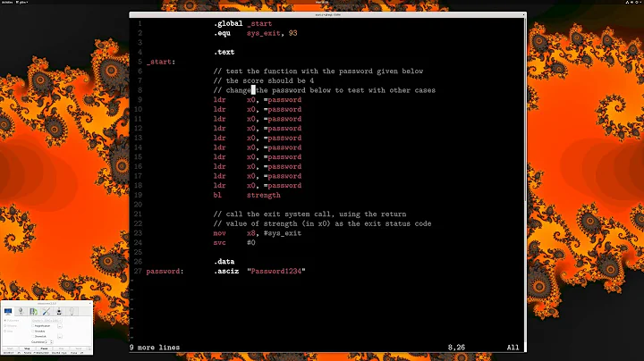Open the microphone audio settings tab
This screenshot has width=644, height=361.
pyautogui.click(x=21, y=311)
